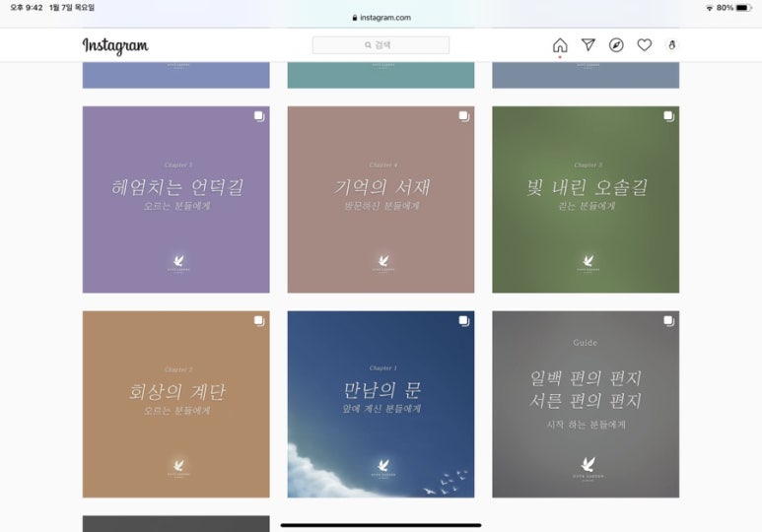Screen dimensions: 762x532
Task: Click carousel icon on the purple post
Action: coord(259,116)
